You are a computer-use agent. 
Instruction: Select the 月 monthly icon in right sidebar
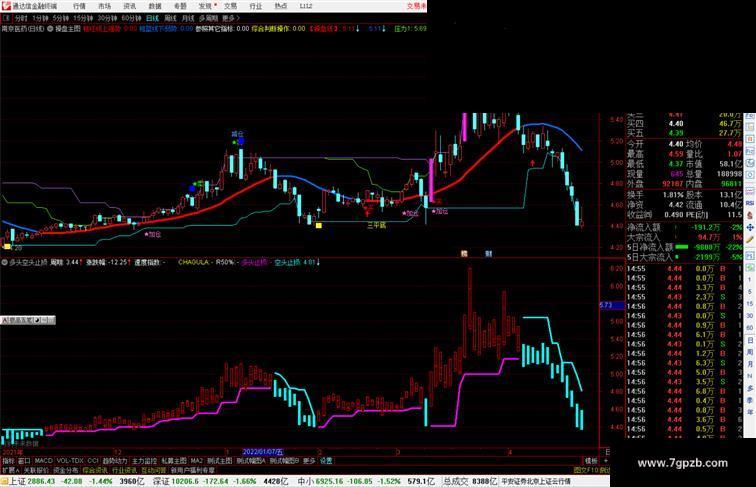750,365
